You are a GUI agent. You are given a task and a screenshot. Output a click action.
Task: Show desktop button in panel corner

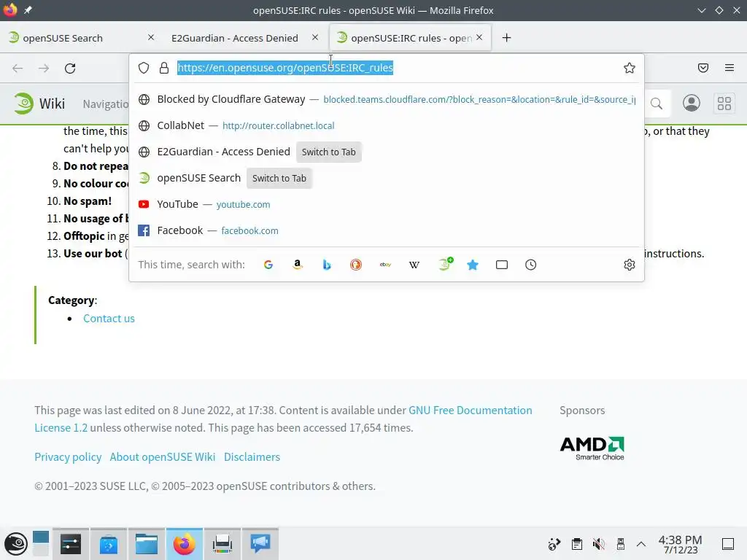[x=728, y=544]
